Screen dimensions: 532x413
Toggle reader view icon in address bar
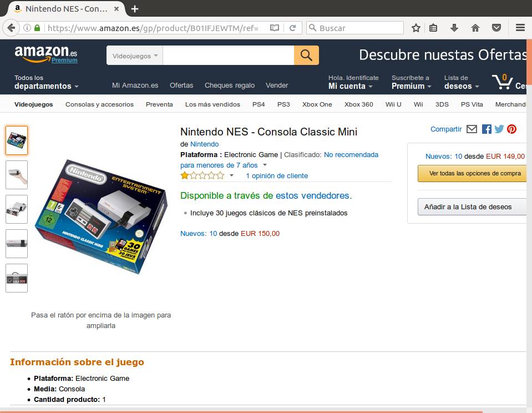coord(275,28)
